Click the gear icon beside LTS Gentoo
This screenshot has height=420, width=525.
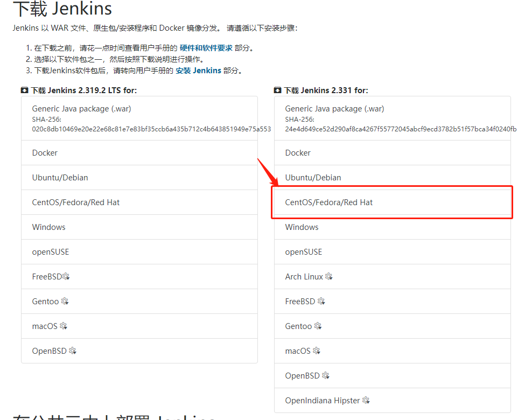pyautogui.click(x=65, y=301)
